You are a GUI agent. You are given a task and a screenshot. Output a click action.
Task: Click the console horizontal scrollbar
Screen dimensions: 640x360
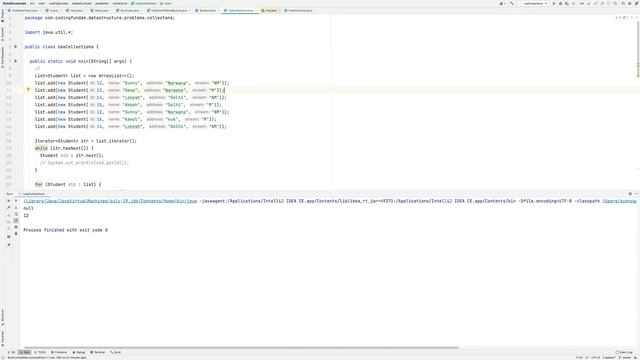[x=240, y=348]
